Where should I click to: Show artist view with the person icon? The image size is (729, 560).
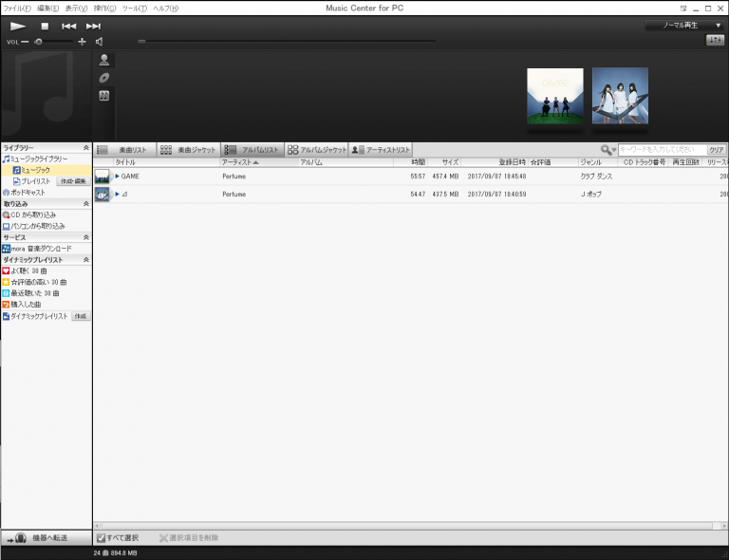pyautogui.click(x=104, y=60)
